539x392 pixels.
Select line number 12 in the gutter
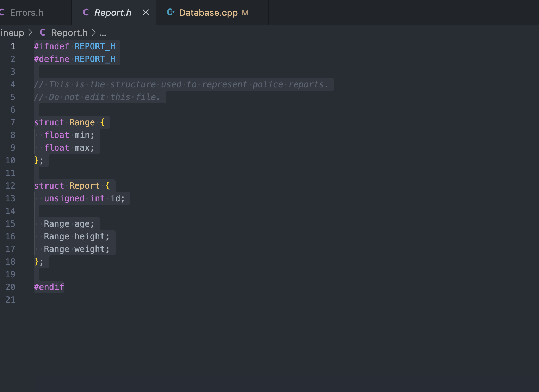[x=11, y=185]
